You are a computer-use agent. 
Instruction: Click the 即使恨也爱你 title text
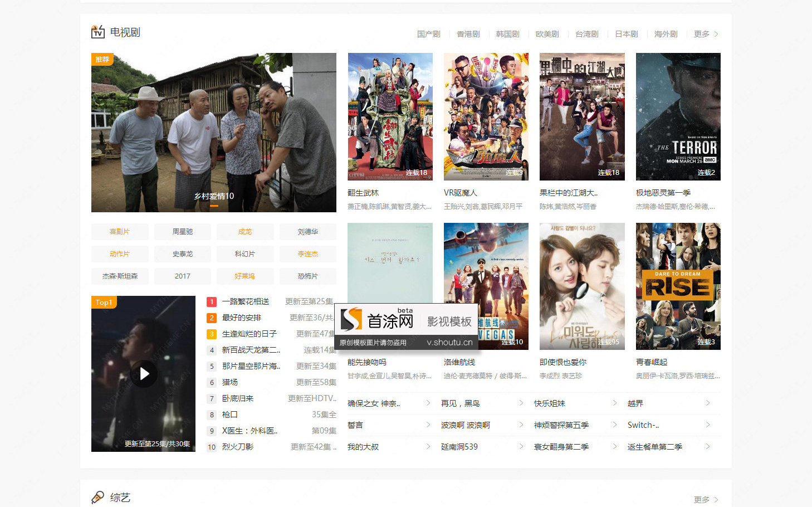[563, 362]
